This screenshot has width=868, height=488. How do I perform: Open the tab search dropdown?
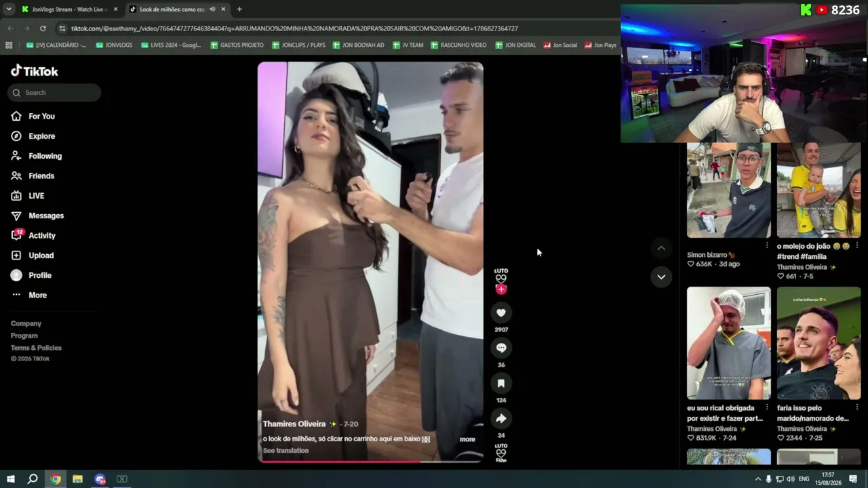9,9
